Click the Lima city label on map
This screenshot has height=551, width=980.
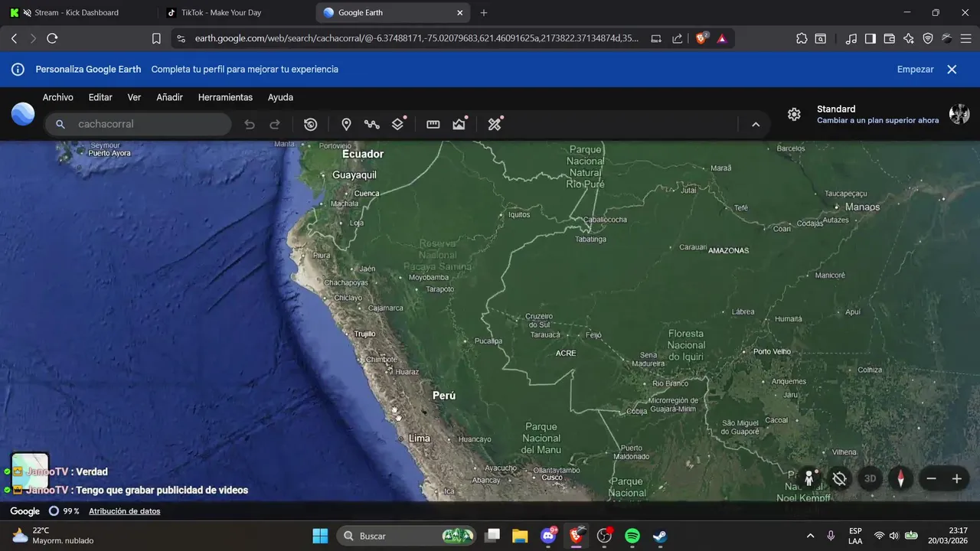(x=420, y=439)
